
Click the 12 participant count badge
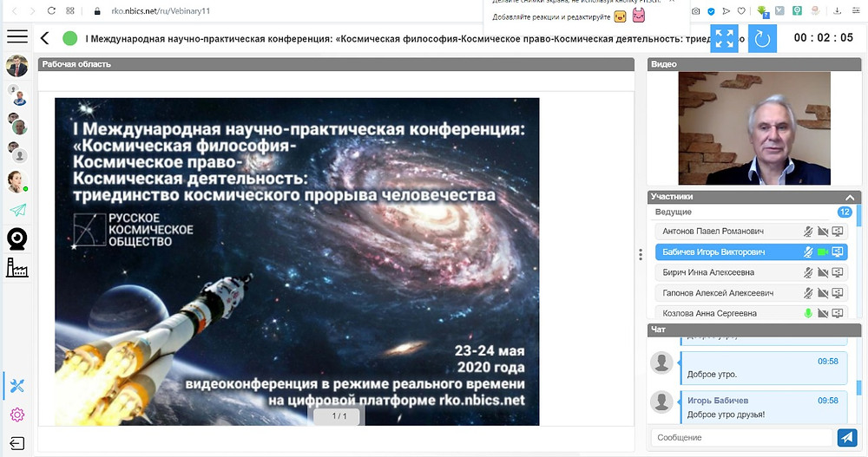point(845,212)
